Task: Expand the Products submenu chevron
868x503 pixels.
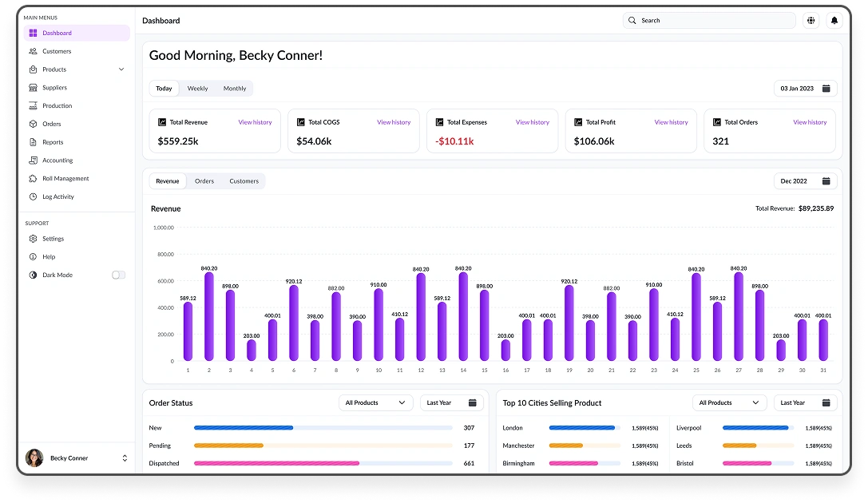Action: click(121, 69)
